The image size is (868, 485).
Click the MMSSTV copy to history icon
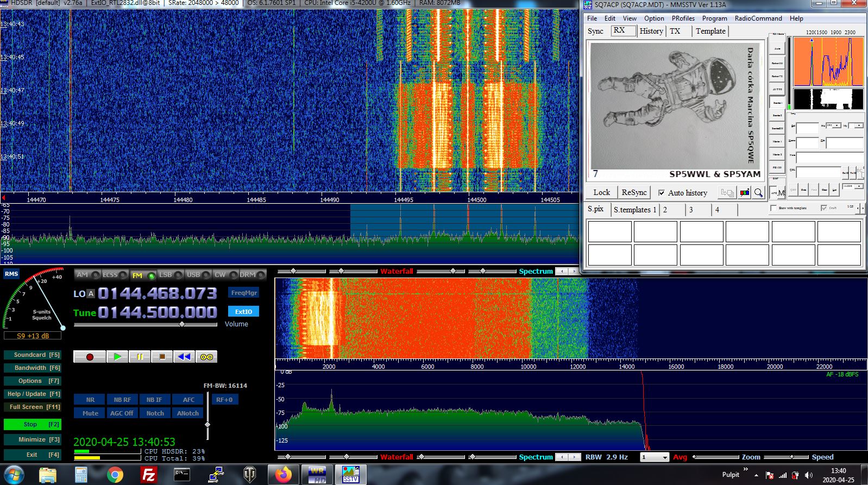(727, 192)
